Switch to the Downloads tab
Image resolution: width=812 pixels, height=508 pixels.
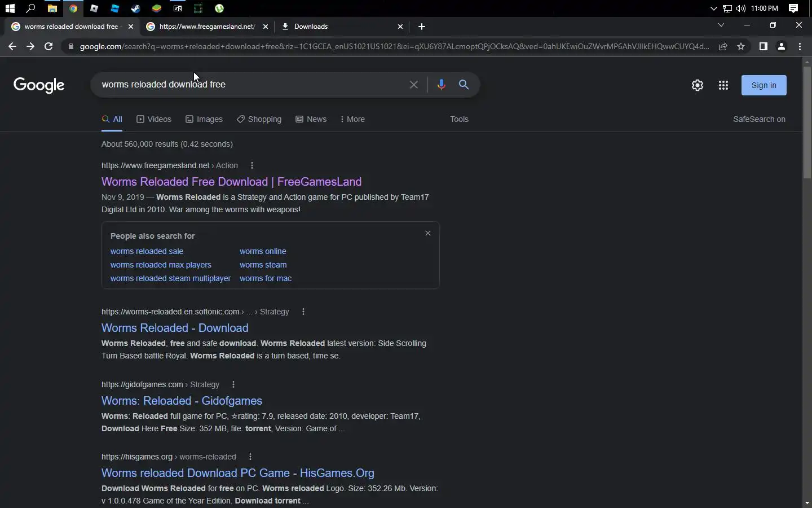point(341,27)
